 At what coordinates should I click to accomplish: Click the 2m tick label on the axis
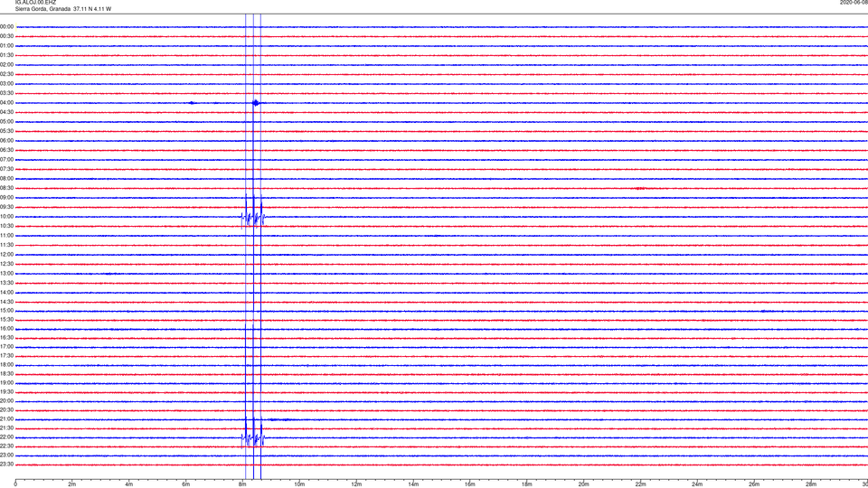(x=72, y=484)
